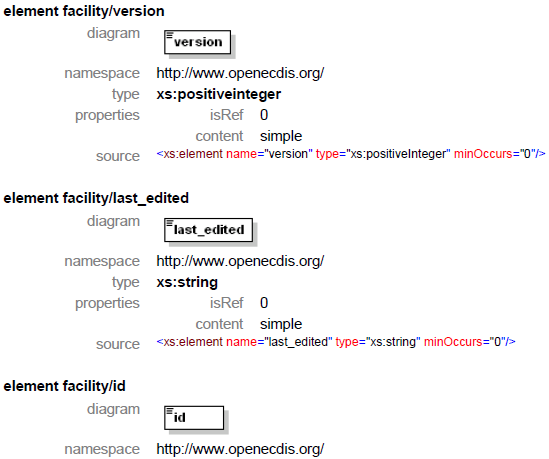
Task: Open the last_edited namespace URL
Action: (240, 261)
